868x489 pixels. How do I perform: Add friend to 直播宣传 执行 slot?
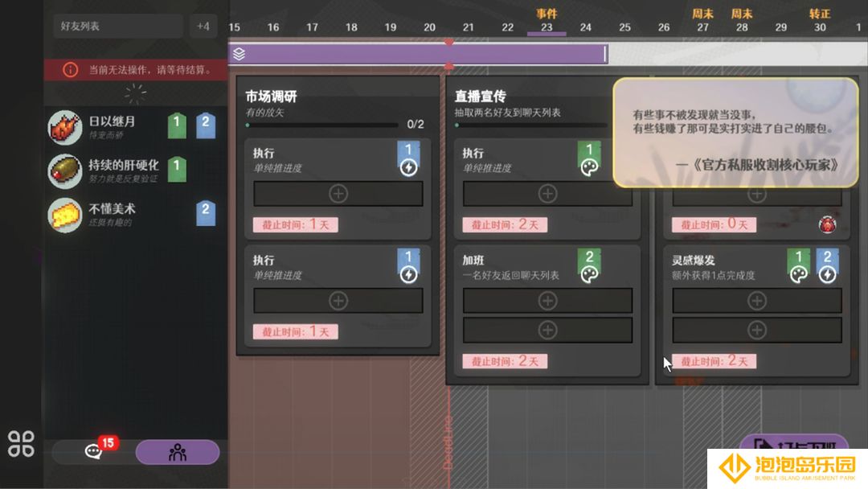pyautogui.click(x=547, y=194)
